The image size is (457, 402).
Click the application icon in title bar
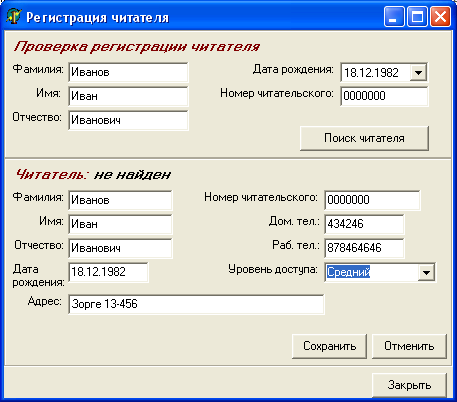coord(14,16)
